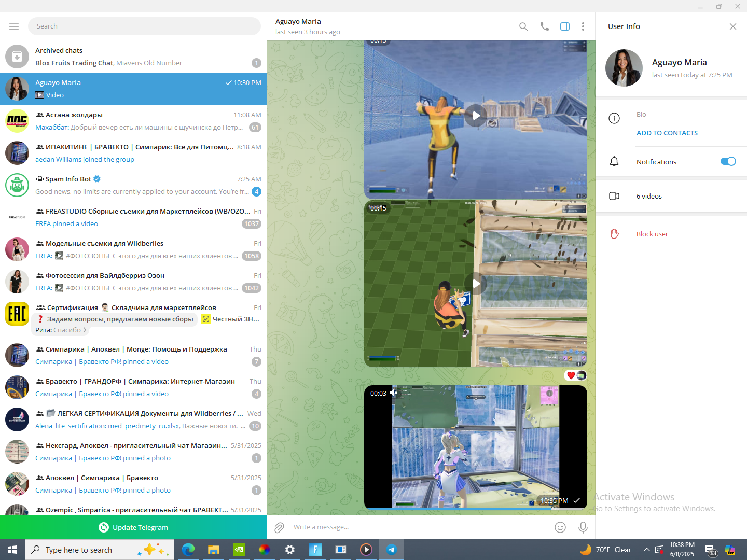Click the Notifications bell icon
Screen dimensions: 747x560
click(614, 161)
